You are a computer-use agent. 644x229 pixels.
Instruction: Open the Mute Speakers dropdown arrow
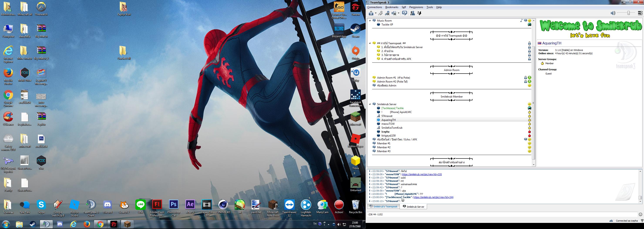point(399,13)
